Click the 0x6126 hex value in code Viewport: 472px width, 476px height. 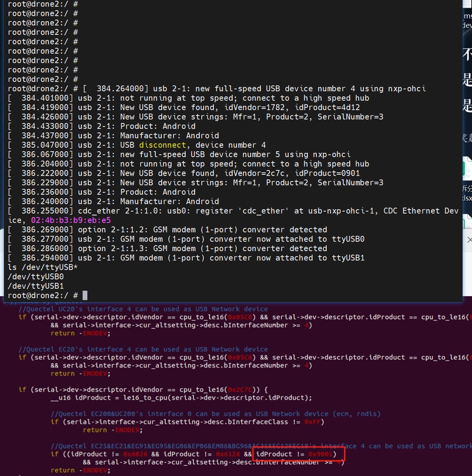coord(228,454)
